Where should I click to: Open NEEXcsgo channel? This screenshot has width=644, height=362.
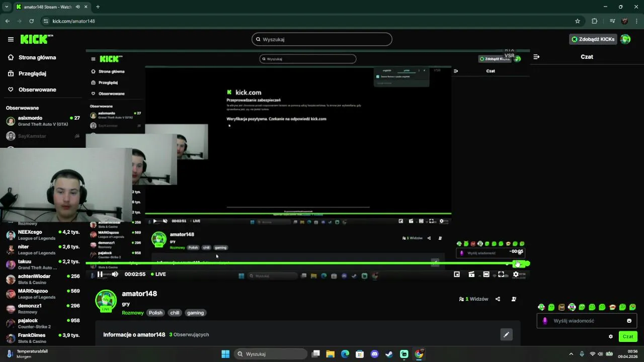[43, 235]
